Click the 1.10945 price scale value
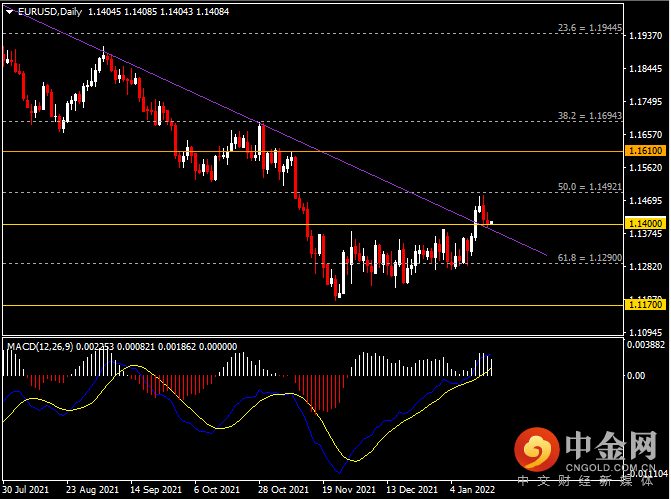 pos(645,332)
